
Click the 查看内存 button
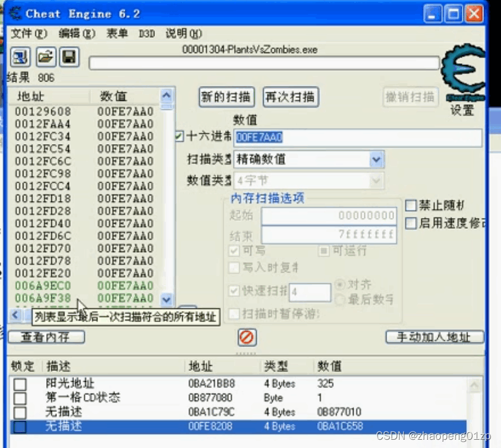46,337
